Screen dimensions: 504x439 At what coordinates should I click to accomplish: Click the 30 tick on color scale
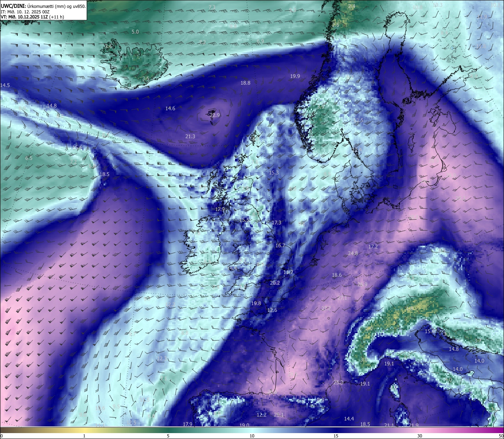point(420,436)
